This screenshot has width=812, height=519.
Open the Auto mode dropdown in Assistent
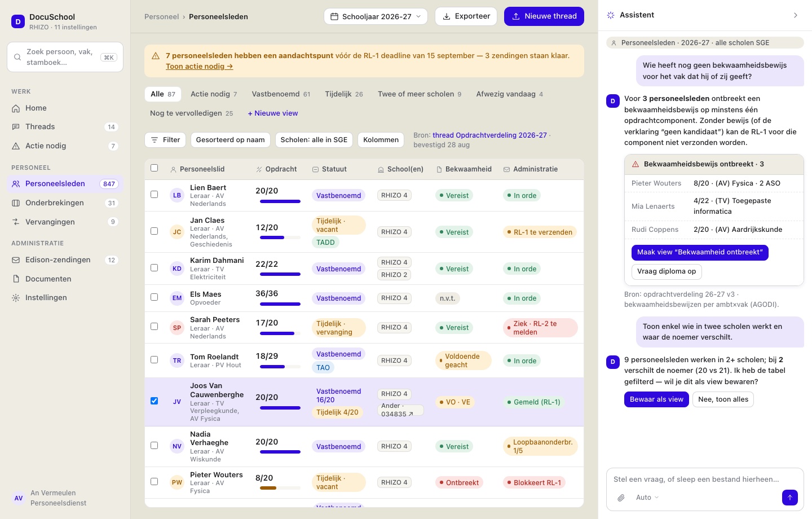(x=647, y=498)
